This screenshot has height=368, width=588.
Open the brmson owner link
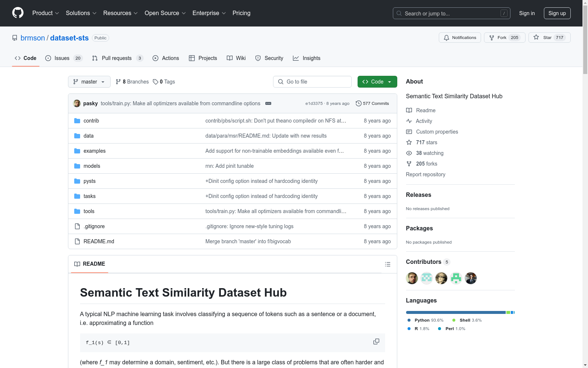click(33, 38)
